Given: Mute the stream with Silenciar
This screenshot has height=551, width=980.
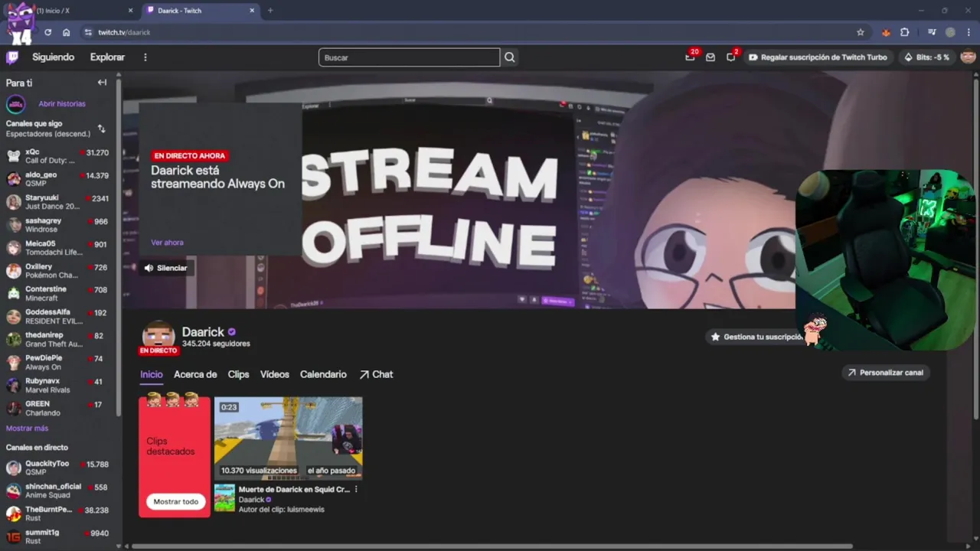Looking at the screenshot, I should [x=165, y=268].
